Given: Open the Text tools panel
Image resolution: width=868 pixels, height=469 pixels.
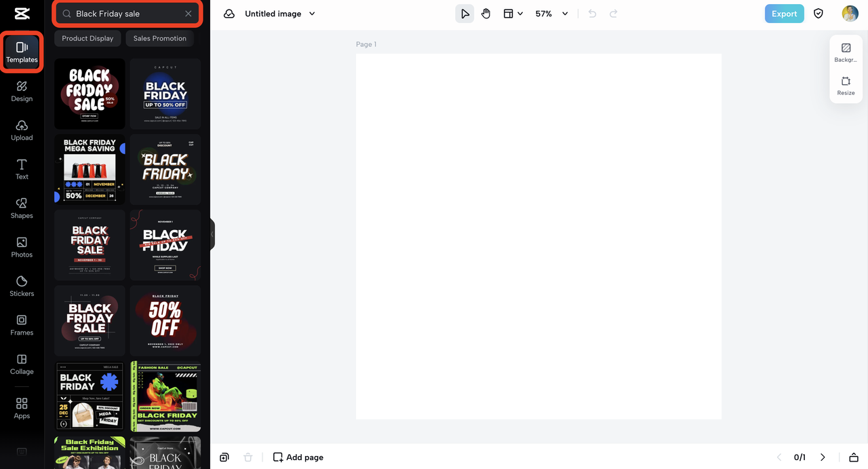Looking at the screenshot, I should (x=22, y=169).
